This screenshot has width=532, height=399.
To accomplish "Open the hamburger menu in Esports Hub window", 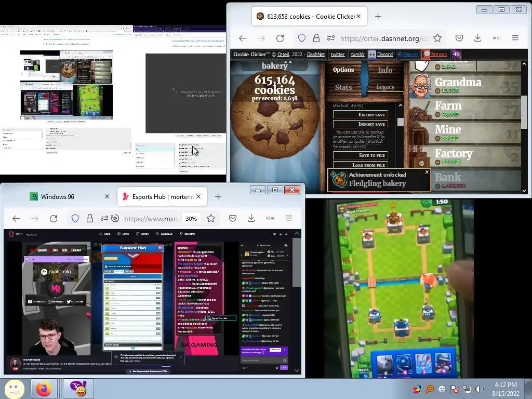I will click(289, 218).
